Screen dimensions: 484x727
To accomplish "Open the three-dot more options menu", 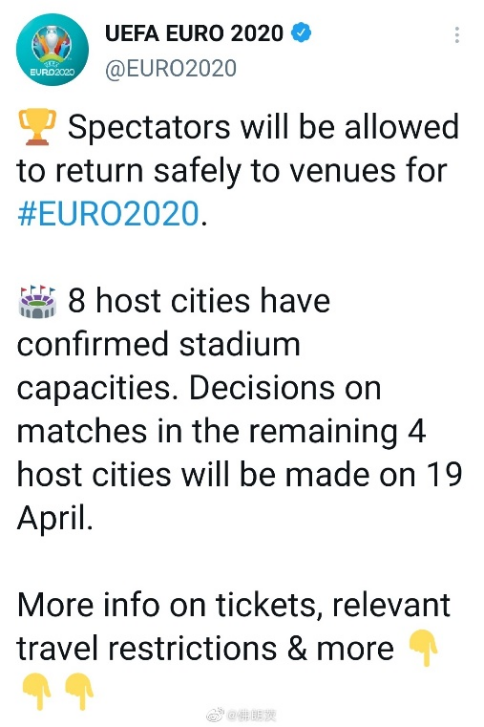I will coord(457,35).
